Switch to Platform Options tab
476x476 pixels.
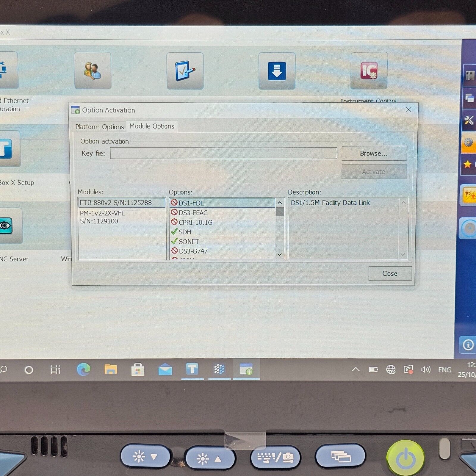99,127
